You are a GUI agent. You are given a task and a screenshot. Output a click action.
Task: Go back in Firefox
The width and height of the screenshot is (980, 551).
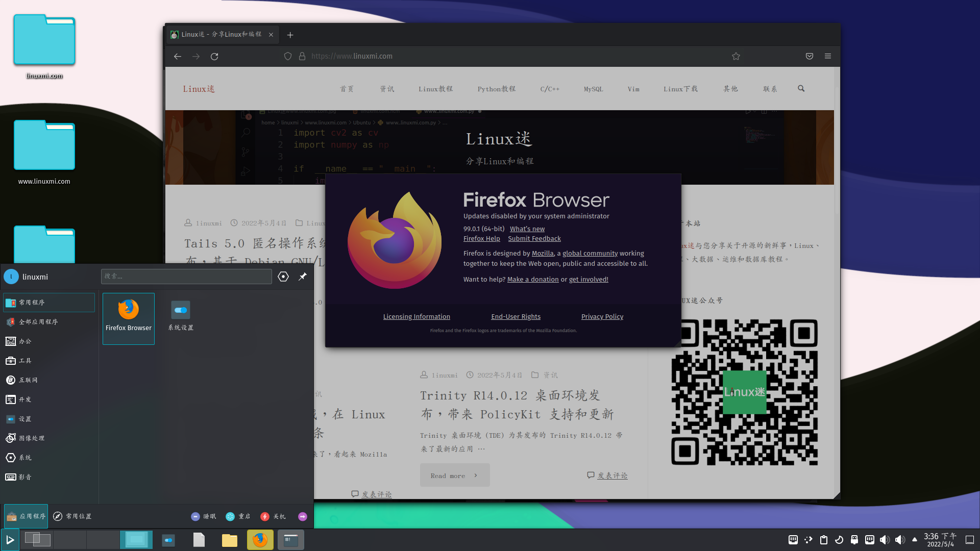tap(178, 56)
